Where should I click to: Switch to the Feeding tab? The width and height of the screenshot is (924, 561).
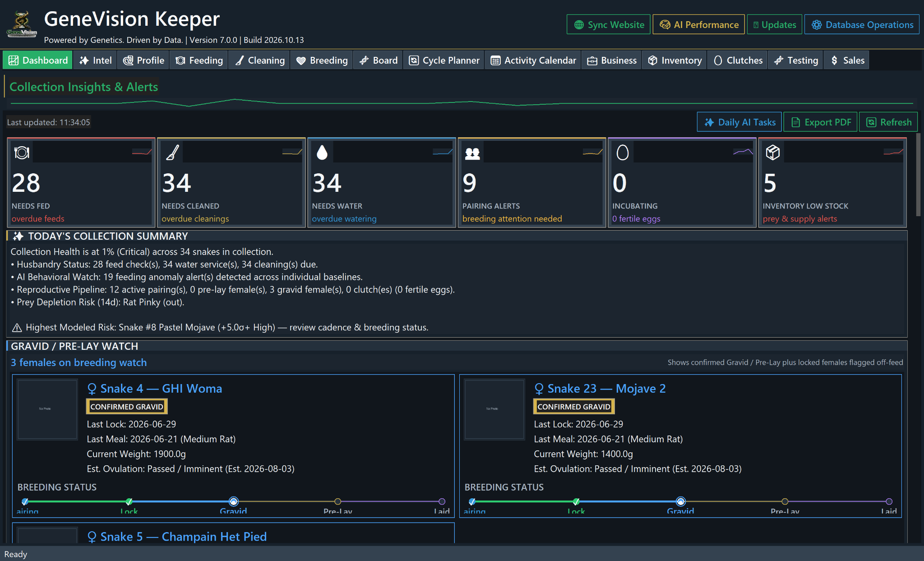pos(199,60)
